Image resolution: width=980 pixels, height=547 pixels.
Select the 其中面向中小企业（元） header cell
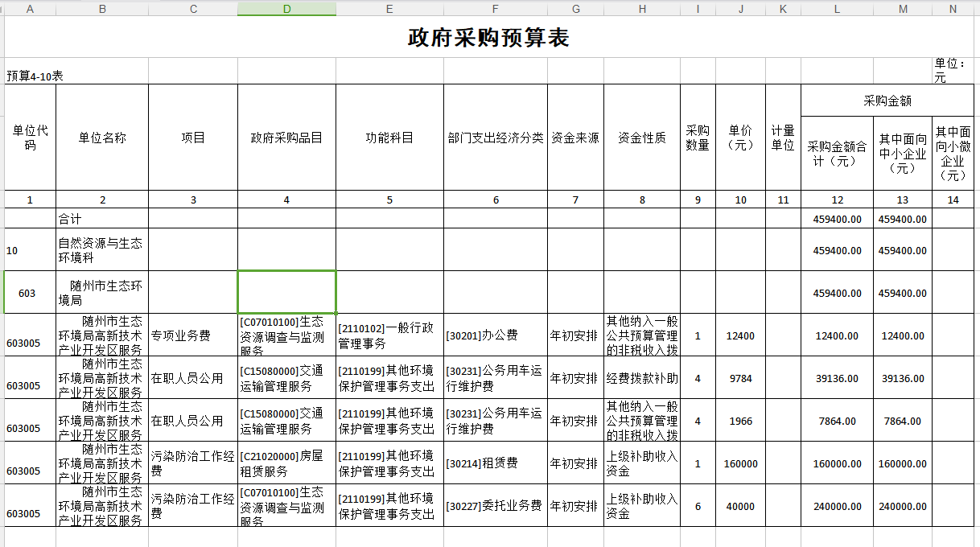tap(903, 154)
